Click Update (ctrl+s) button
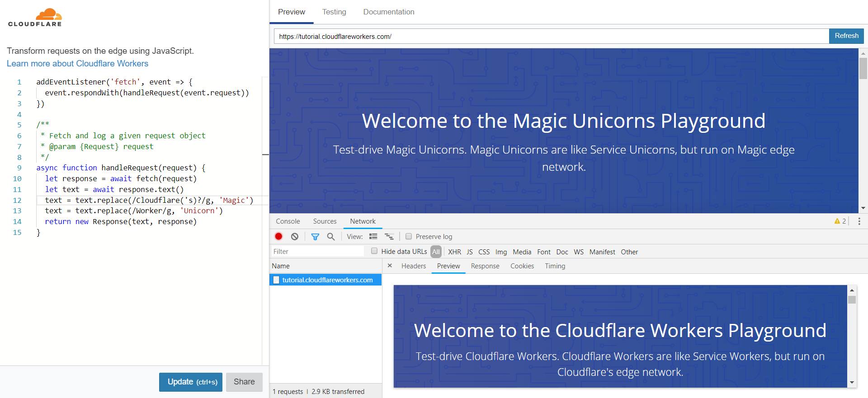Viewport: 868px width, 398px height. [x=191, y=382]
